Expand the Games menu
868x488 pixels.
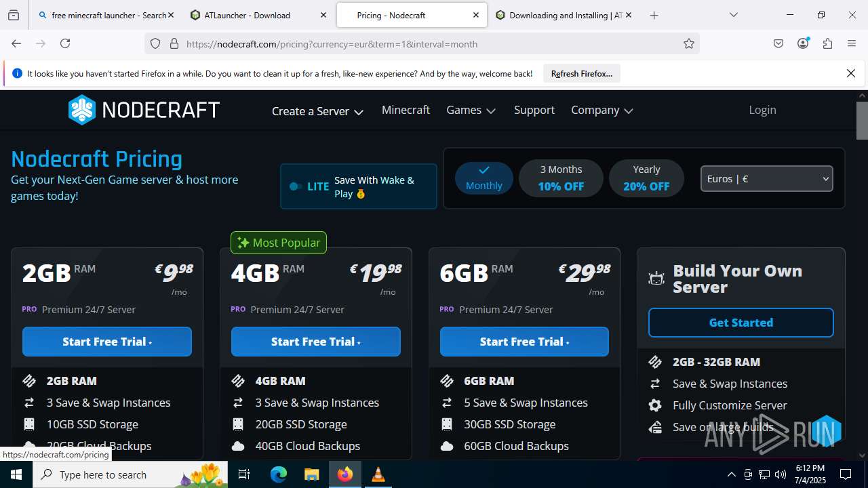point(471,110)
